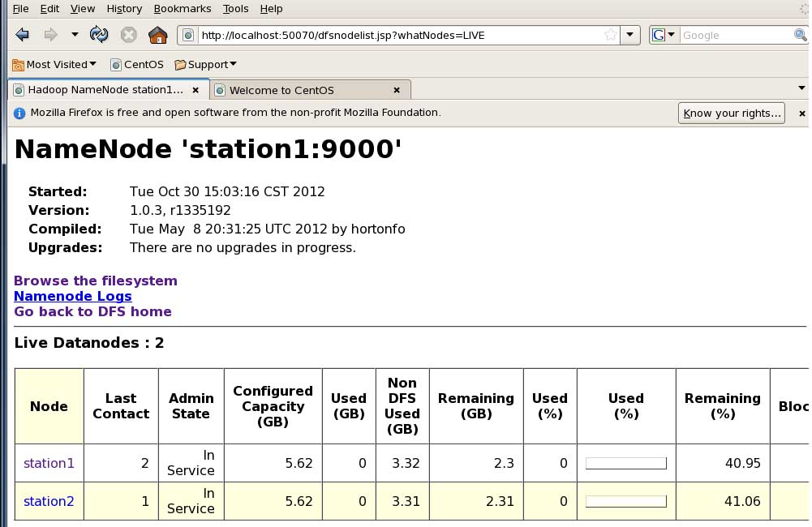Click the CentOS bookmark icon
The width and height of the screenshot is (812, 527).
117,64
